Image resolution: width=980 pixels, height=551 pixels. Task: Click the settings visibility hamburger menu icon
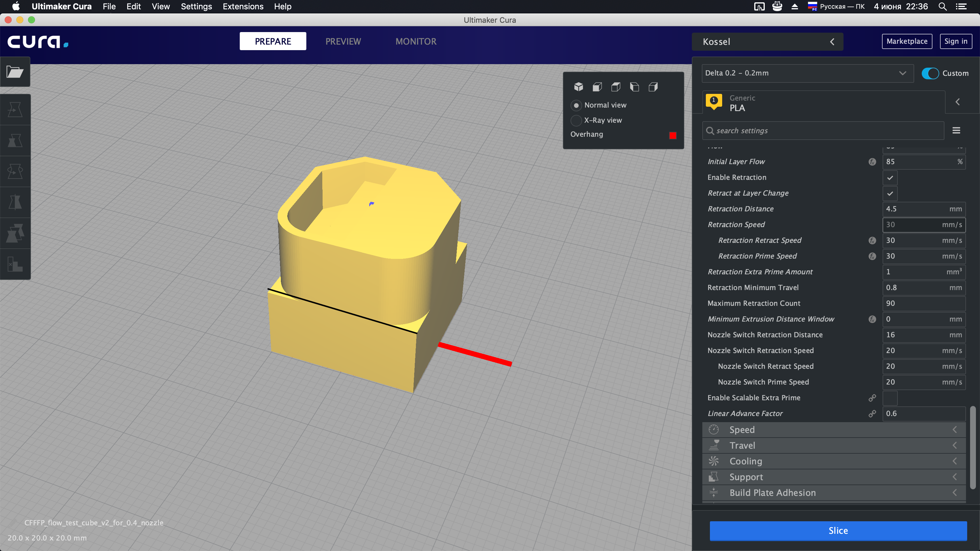pos(956,130)
